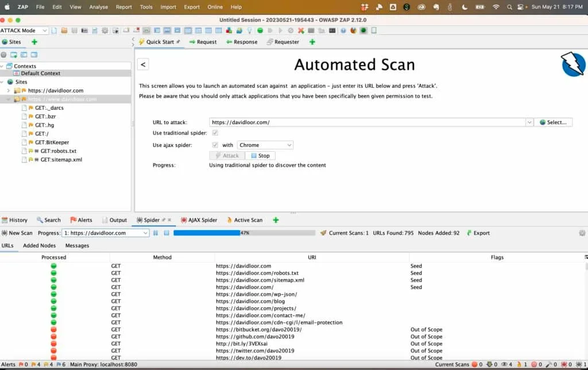Open the URL to attack dropdown arrow
The image size is (588, 370).
point(529,122)
